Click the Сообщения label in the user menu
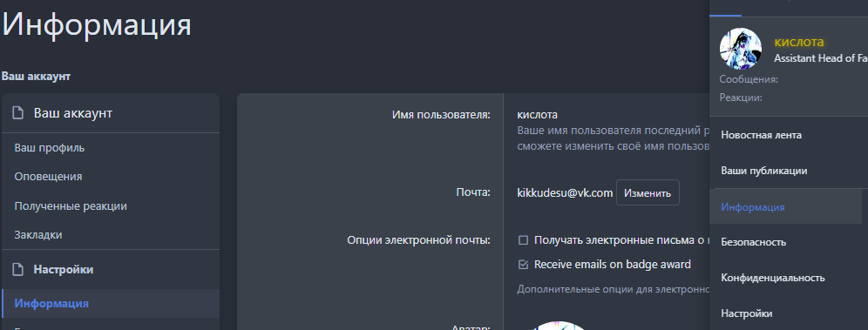868x330 pixels. click(x=749, y=79)
